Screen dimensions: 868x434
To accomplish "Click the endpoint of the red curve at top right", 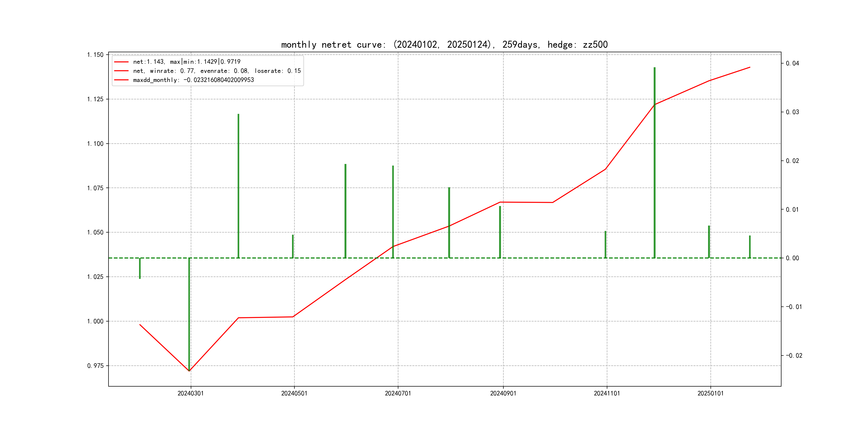I will pos(750,68).
